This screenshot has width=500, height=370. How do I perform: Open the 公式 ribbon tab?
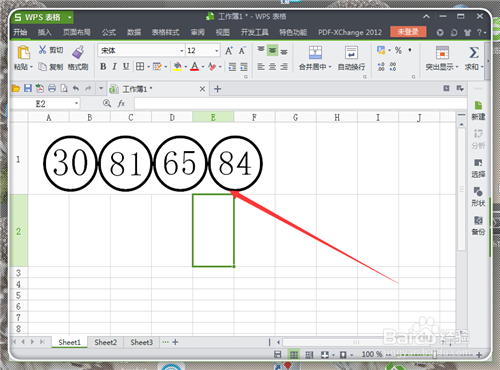pos(109,32)
